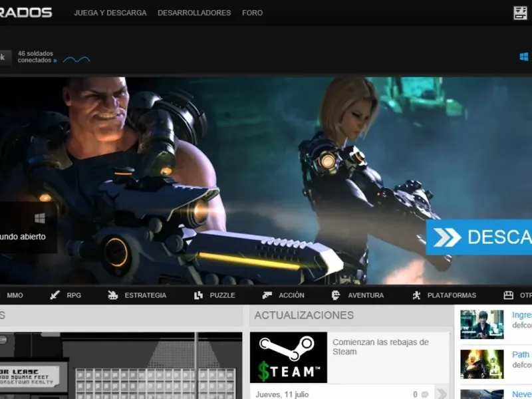The image size is (532, 399).
Task: Open the Neve sidebar game link
Action: click(522, 394)
